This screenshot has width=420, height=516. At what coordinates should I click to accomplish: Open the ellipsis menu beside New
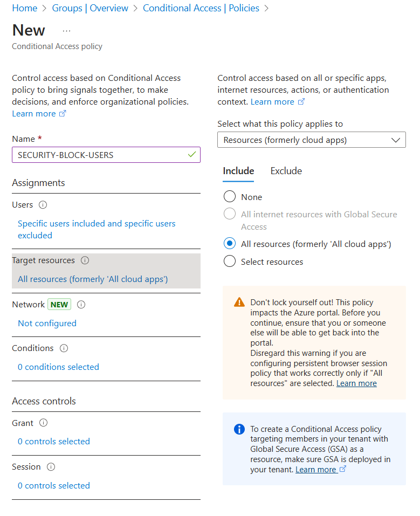[66, 31]
